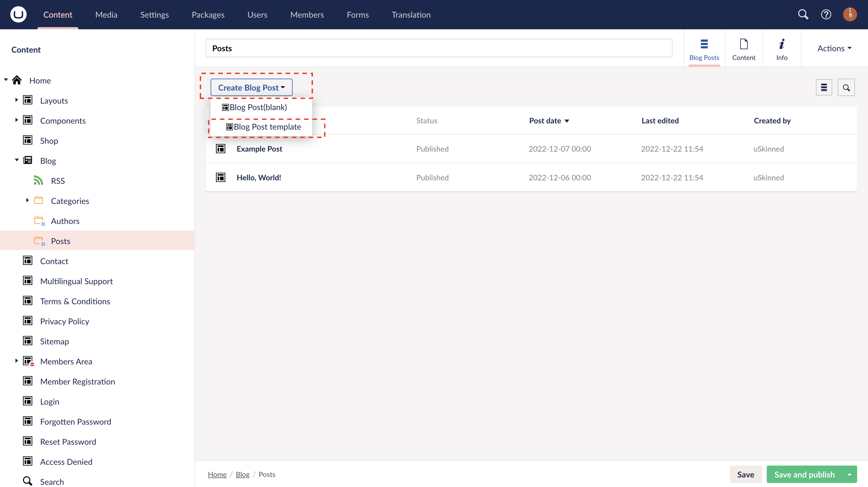
Task: Open the user avatar menu
Action: click(850, 14)
